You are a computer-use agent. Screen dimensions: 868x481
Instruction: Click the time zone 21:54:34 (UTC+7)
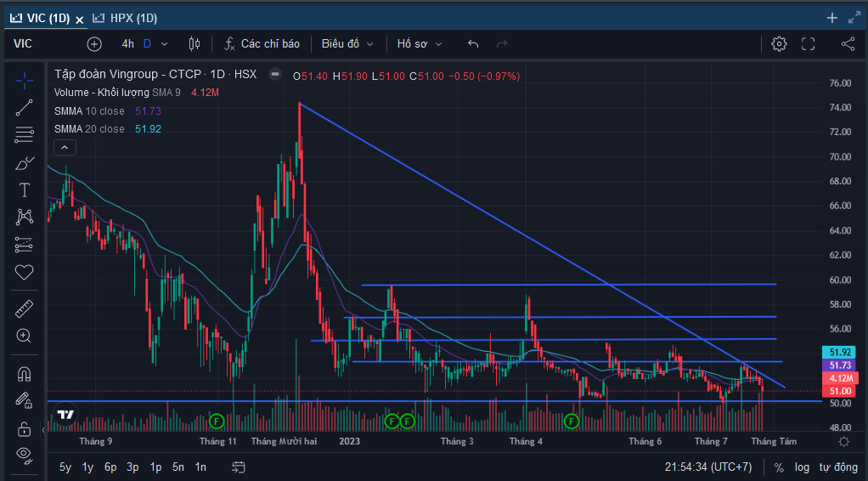(x=708, y=467)
